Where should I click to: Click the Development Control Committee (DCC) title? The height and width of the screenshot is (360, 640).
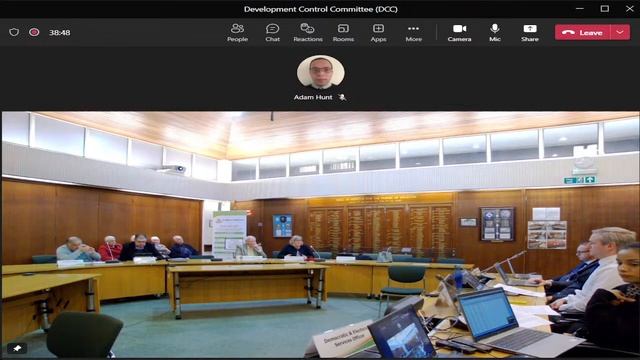(x=321, y=9)
